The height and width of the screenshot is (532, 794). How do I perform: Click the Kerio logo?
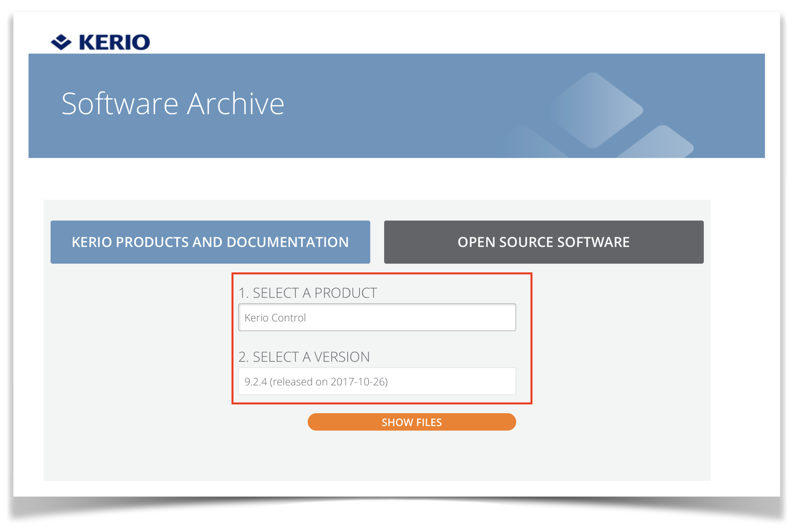pos(100,42)
